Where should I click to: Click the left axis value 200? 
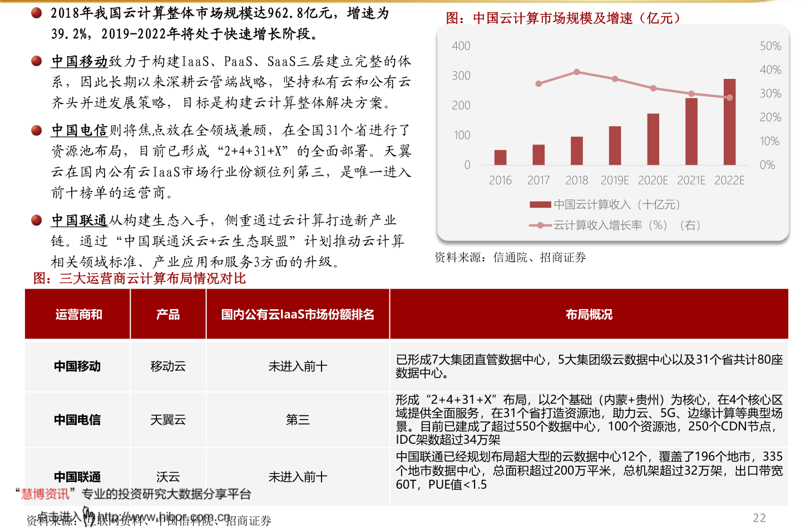pyautogui.click(x=461, y=105)
